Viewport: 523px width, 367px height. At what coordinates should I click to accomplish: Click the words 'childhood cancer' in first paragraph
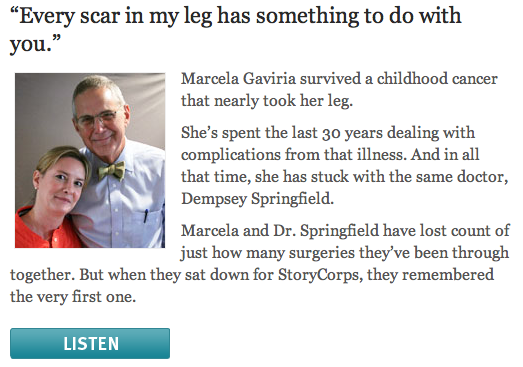(x=437, y=79)
